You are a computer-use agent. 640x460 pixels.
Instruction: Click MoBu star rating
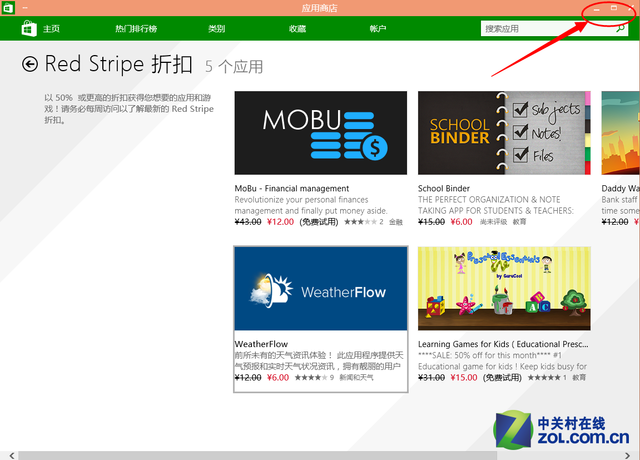coord(360,222)
